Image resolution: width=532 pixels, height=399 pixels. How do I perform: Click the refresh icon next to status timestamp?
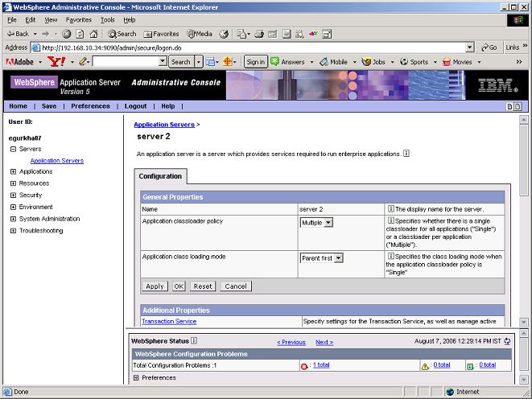[507, 341]
